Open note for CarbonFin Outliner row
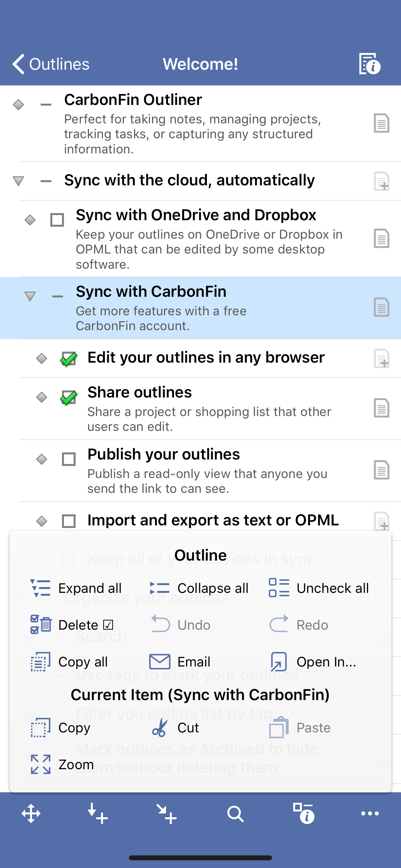 pos(381,123)
